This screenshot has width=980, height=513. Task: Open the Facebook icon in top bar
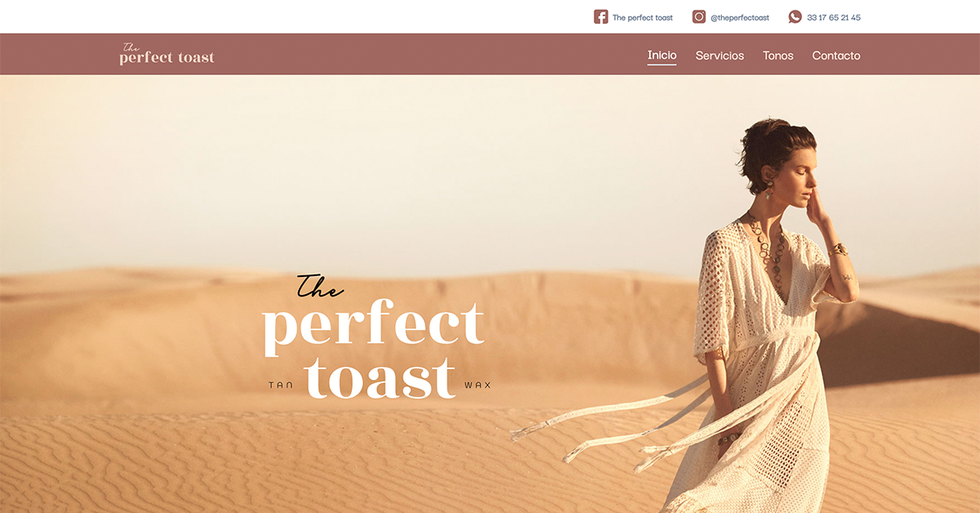(x=601, y=16)
